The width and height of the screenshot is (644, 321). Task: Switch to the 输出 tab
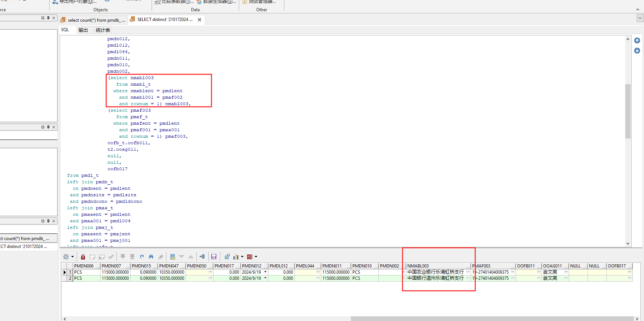[83, 30]
